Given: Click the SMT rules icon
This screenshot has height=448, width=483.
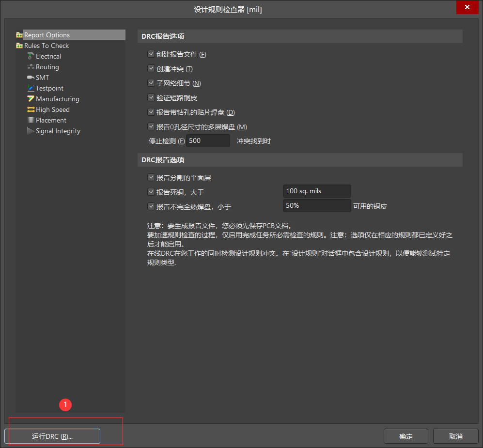Looking at the screenshot, I should coord(31,77).
